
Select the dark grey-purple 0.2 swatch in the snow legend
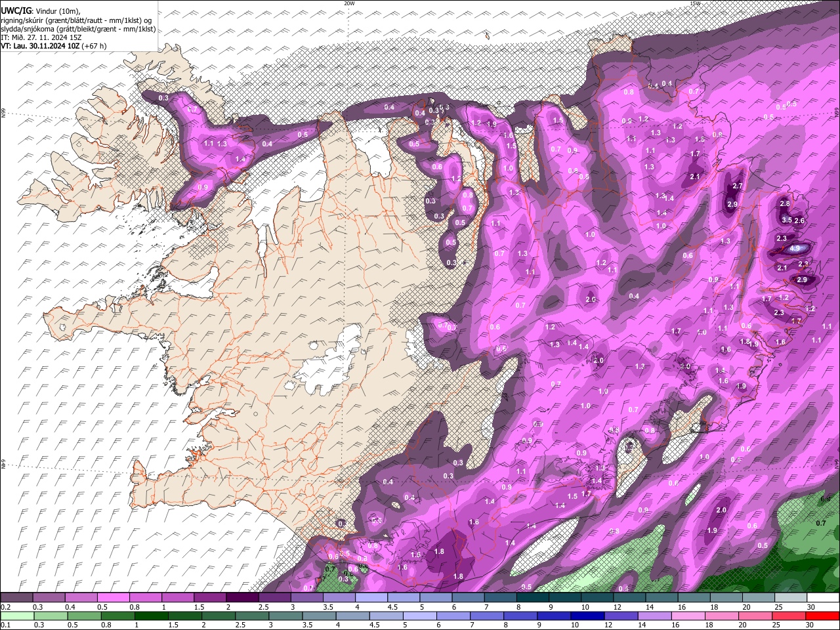point(16,598)
